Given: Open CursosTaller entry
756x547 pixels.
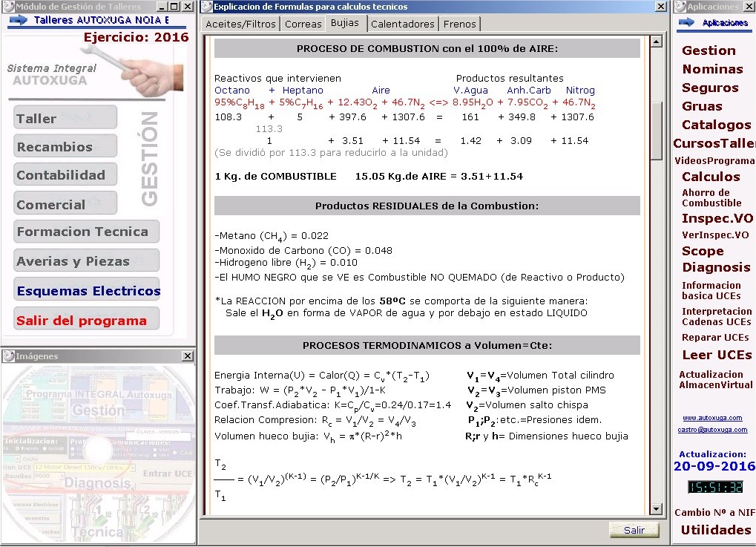Looking at the screenshot, I should coord(714,143).
